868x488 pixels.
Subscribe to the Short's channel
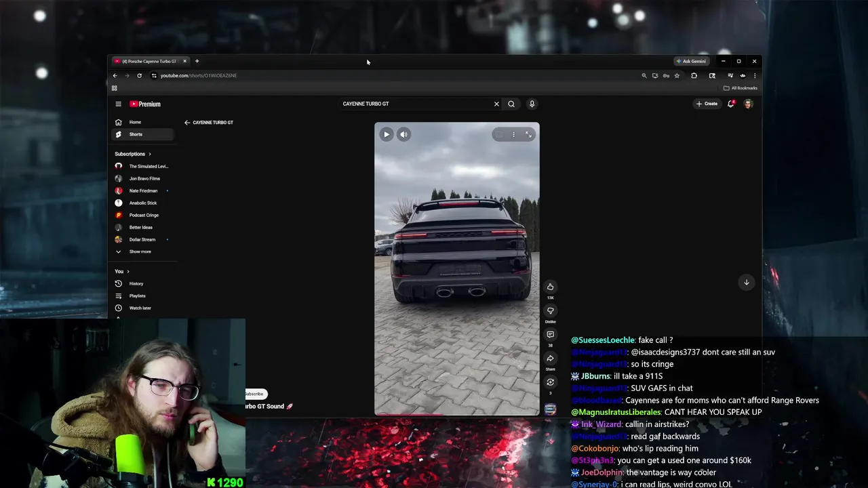pyautogui.click(x=255, y=394)
